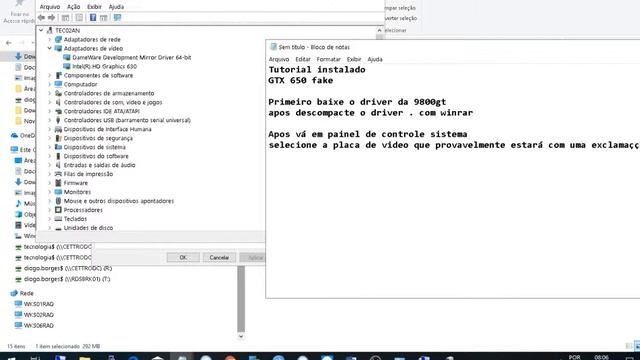
Task: Expand the Adaptadores de rede node
Action: point(50,40)
